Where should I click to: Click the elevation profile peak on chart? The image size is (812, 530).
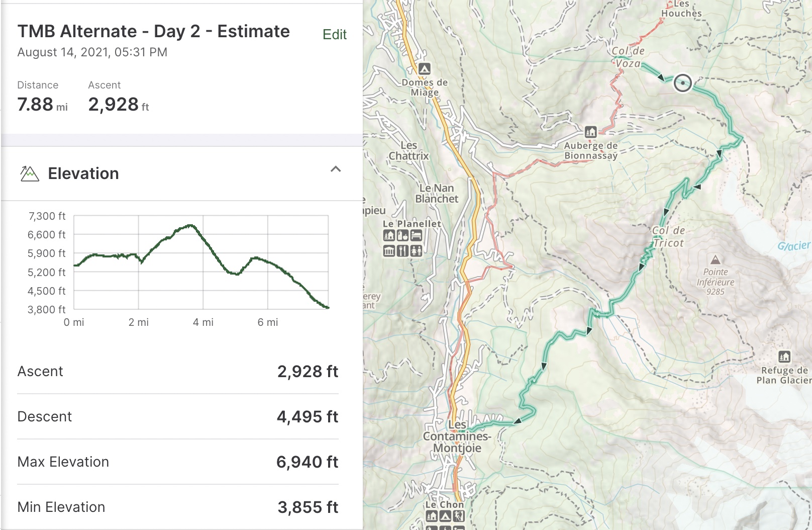pos(190,225)
